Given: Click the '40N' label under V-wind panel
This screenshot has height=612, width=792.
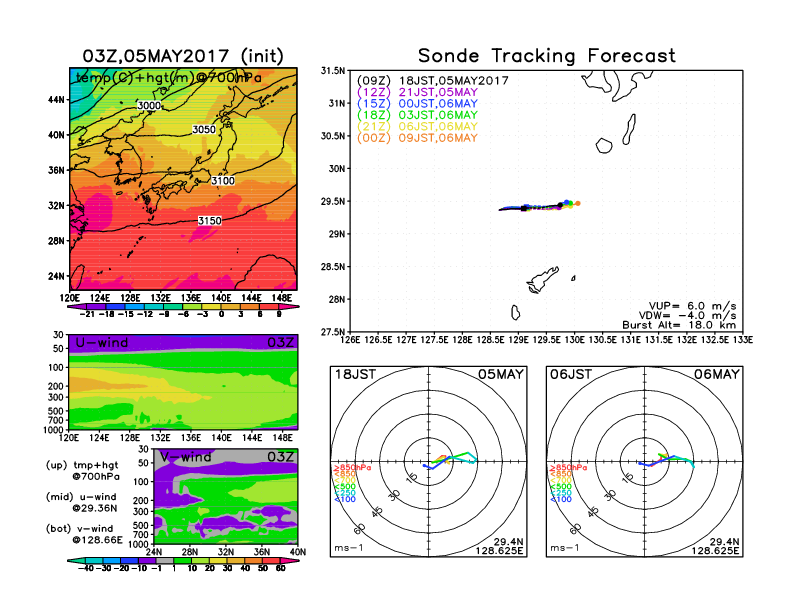Looking at the screenshot, I should pos(298,552).
